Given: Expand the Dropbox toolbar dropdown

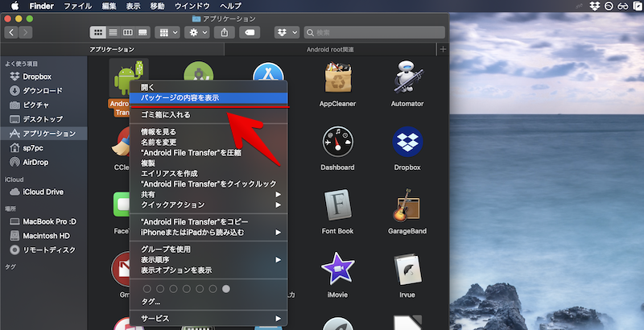Looking at the screenshot, I should 287,32.
